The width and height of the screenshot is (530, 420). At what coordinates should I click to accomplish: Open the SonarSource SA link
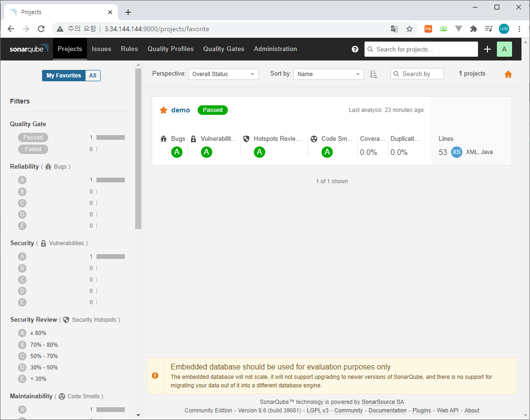pyautogui.click(x=382, y=402)
